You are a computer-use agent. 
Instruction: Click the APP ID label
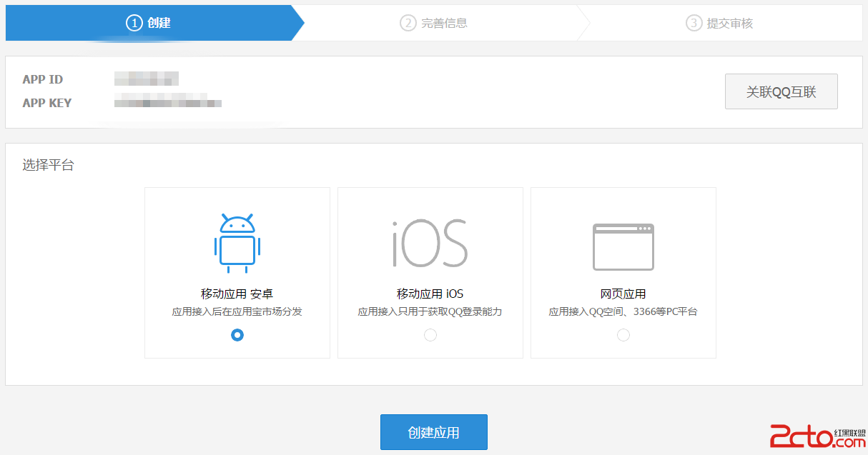pos(43,79)
